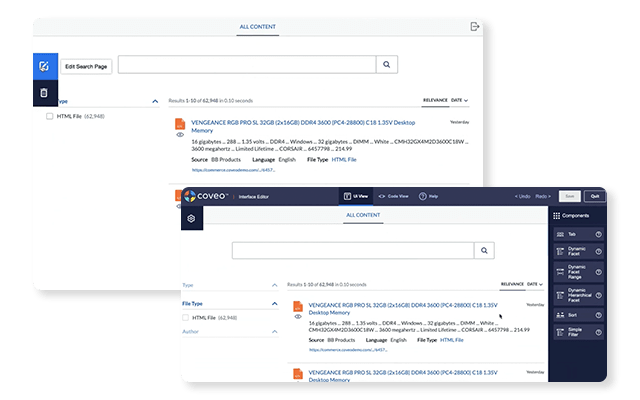Collapse the File Type facet
Image resolution: width=640 pixels, height=400 pixels.
pyautogui.click(x=274, y=304)
